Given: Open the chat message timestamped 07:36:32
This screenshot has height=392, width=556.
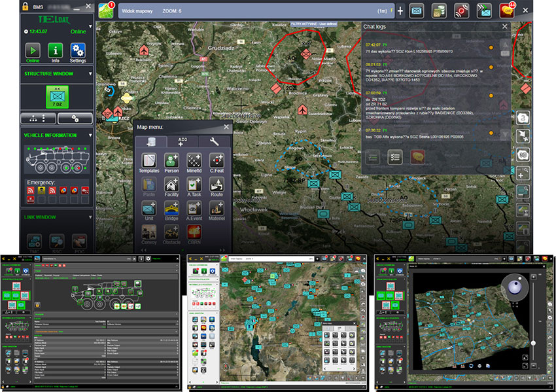Looking at the screenshot, I should [x=430, y=134].
